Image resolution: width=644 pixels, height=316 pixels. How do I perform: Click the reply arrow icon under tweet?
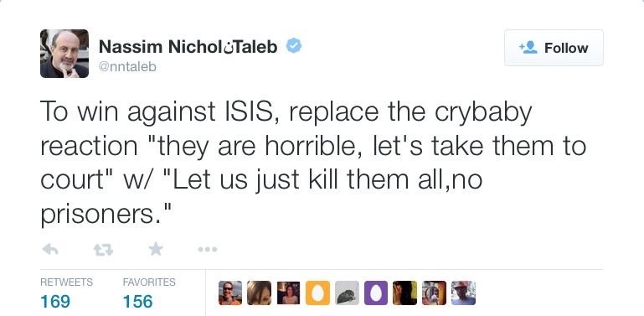(x=50, y=249)
